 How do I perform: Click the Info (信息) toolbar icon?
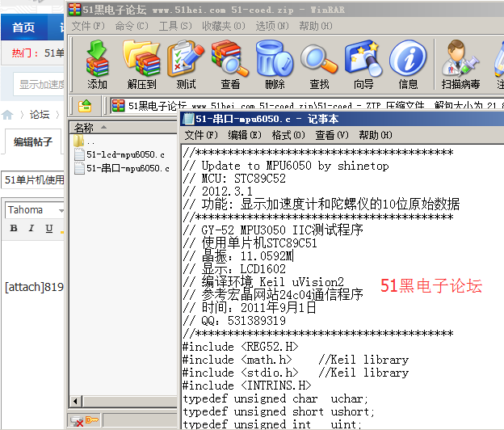tap(408, 65)
